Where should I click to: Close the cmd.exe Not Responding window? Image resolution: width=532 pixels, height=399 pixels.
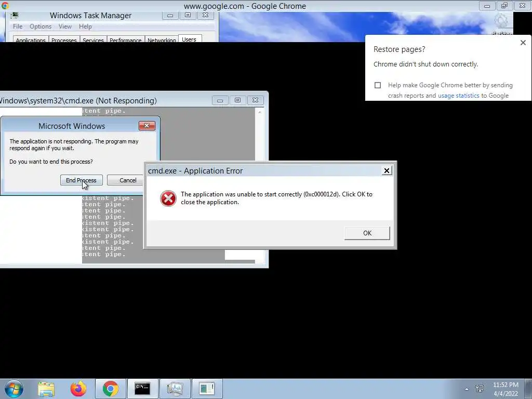point(256,100)
